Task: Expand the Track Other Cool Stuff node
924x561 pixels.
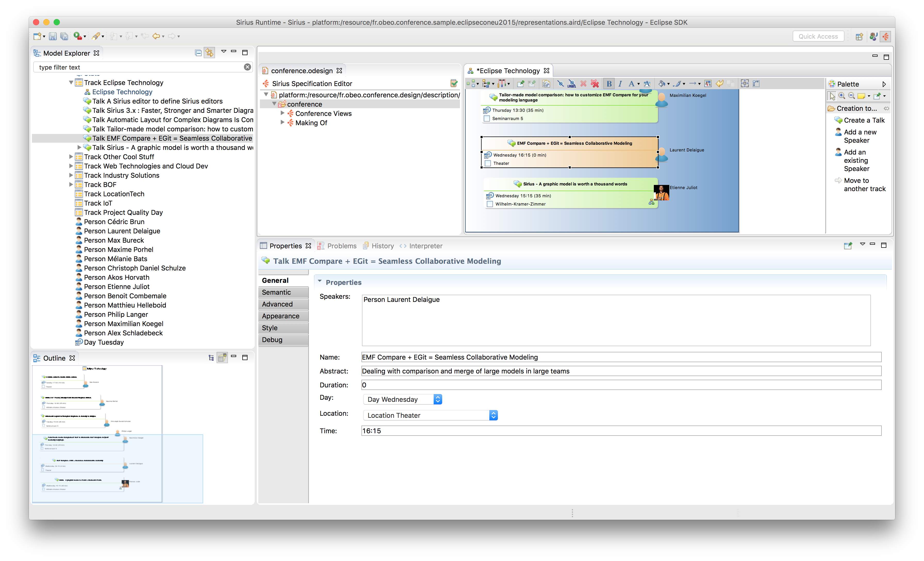Action: (x=71, y=157)
